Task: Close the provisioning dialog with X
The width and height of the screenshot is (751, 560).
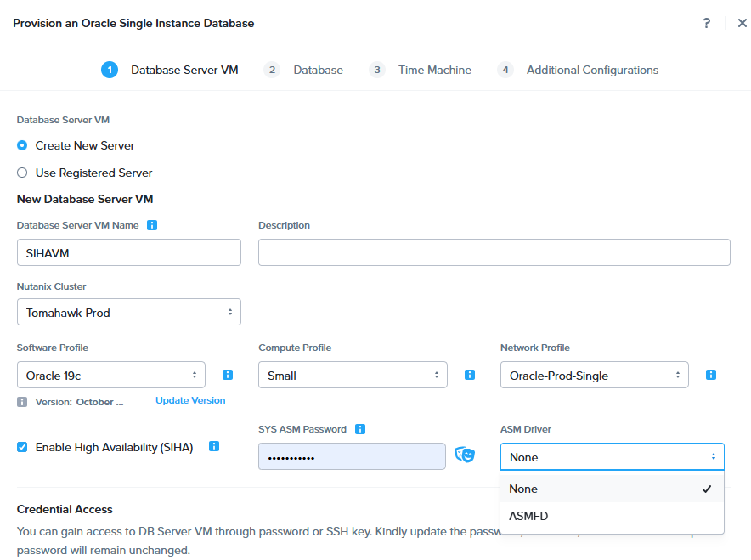Action: coord(742,24)
